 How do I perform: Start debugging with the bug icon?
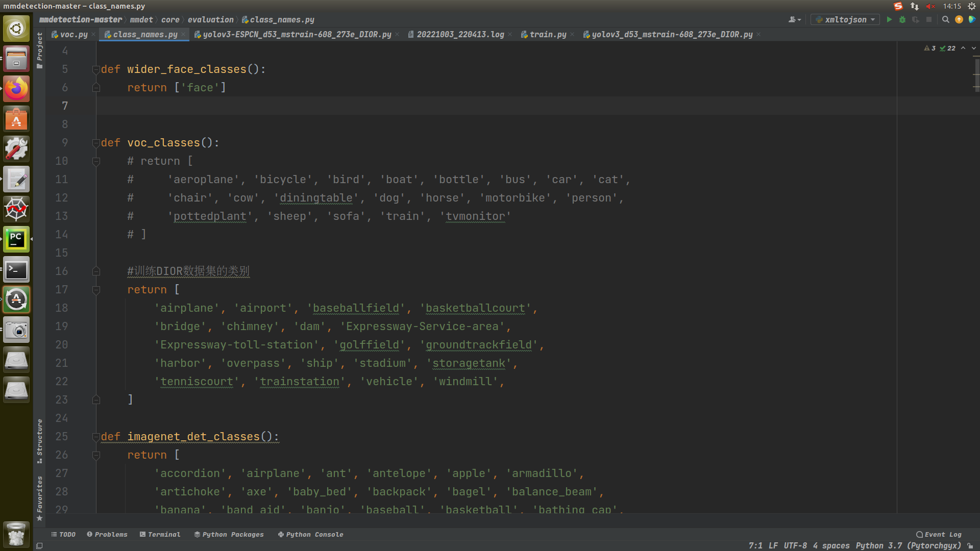pos(902,19)
